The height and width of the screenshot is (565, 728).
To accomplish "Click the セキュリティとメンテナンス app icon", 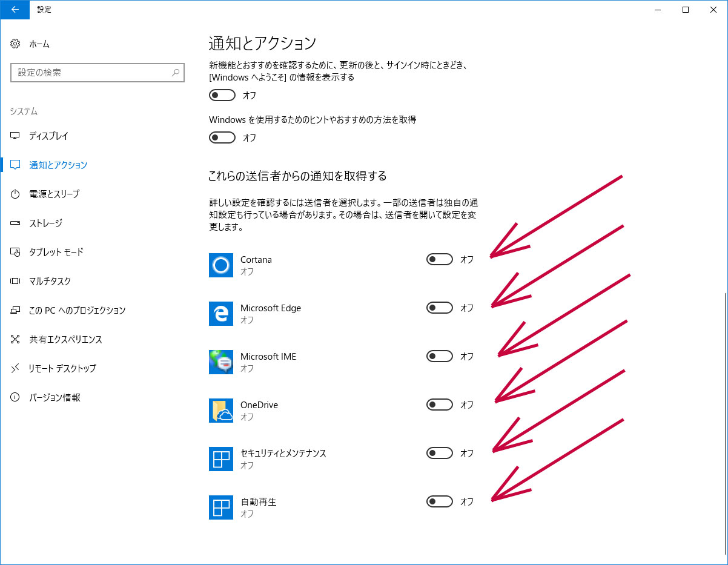I will pyautogui.click(x=221, y=459).
